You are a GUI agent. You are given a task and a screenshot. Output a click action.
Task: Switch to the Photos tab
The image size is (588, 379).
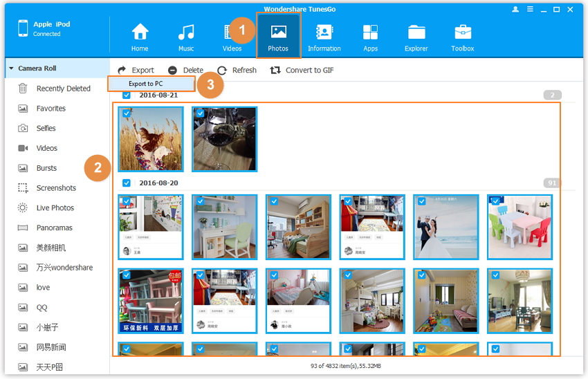click(x=278, y=36)
